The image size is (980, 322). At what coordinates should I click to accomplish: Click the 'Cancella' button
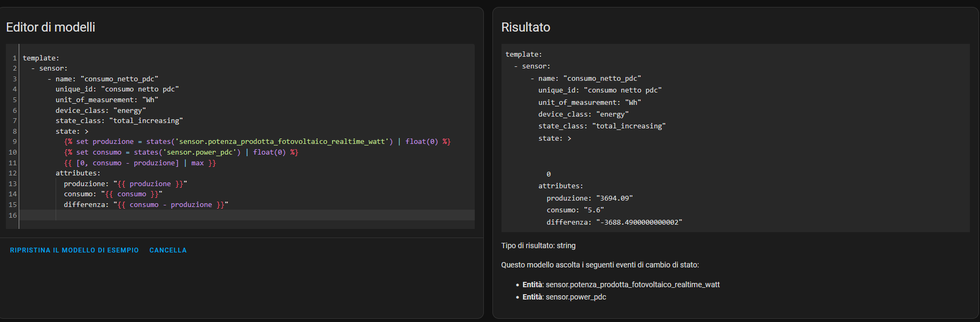pos(168,250)
